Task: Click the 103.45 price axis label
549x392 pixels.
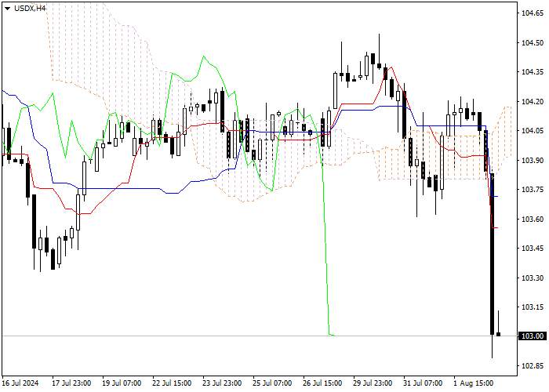Action: click(533, 249)
